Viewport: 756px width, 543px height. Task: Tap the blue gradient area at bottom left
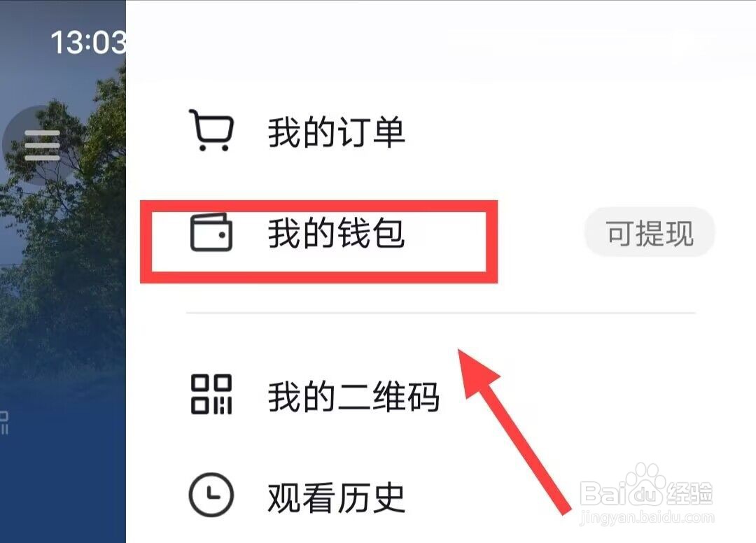point(63,482)
